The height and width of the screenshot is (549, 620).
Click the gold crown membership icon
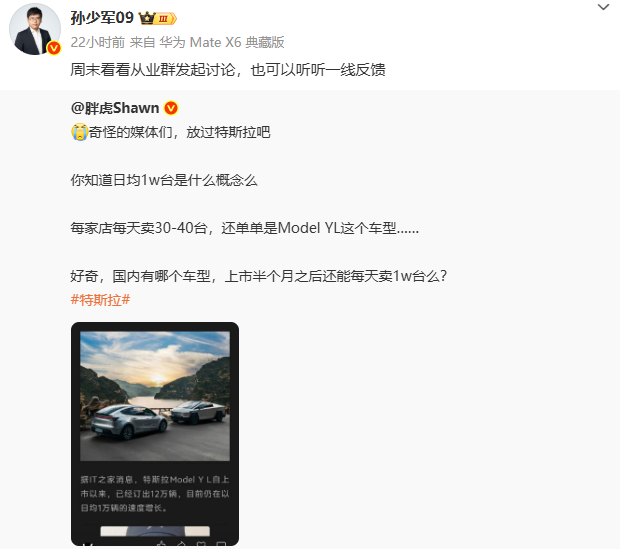(147, 18)
